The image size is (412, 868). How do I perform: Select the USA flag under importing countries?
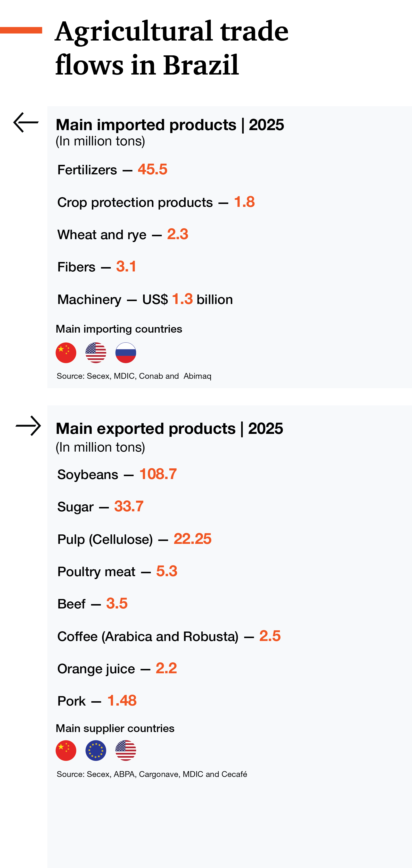tap(96, 353)
